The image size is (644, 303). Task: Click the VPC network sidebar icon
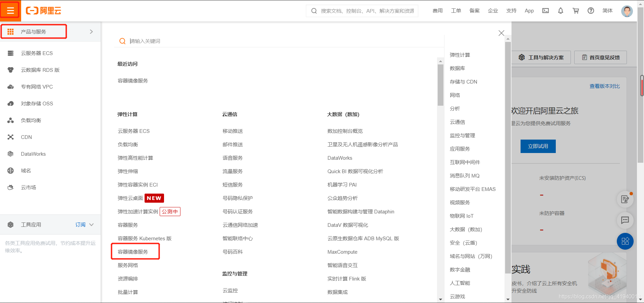(x=10, y=87)
